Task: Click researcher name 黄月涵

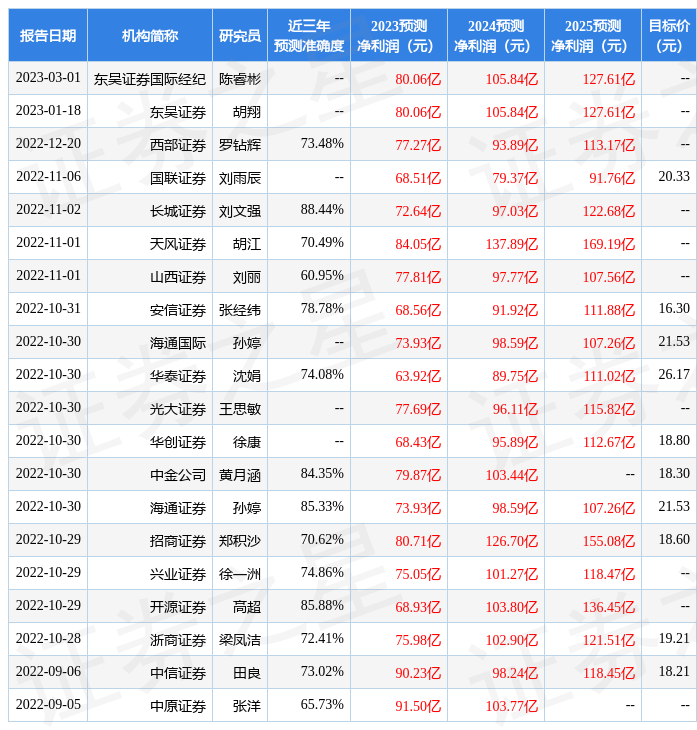Action: click(x=240, y=475)
